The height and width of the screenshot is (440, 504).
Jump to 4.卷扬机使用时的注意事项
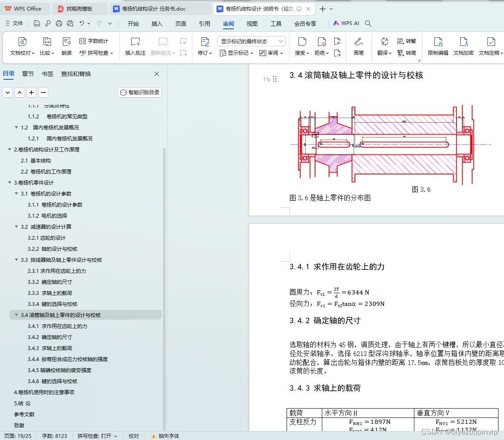(x=44, y=392)
